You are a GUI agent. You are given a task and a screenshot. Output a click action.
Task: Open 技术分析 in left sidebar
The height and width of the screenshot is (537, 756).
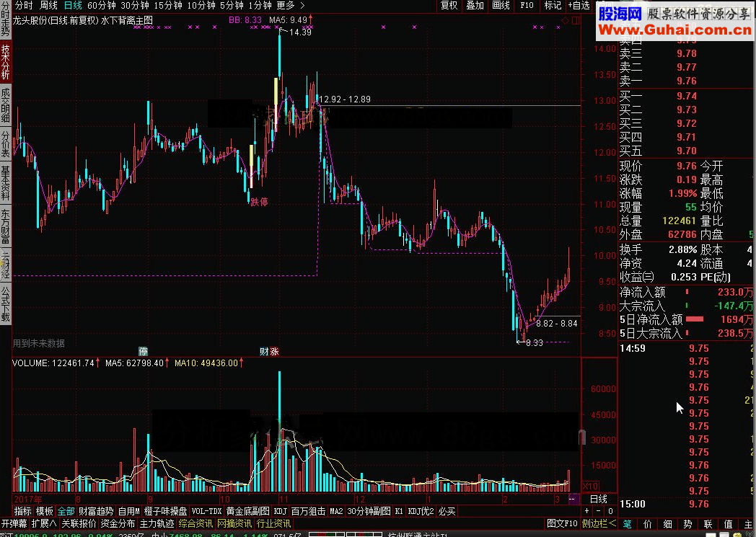pos(5,62)
